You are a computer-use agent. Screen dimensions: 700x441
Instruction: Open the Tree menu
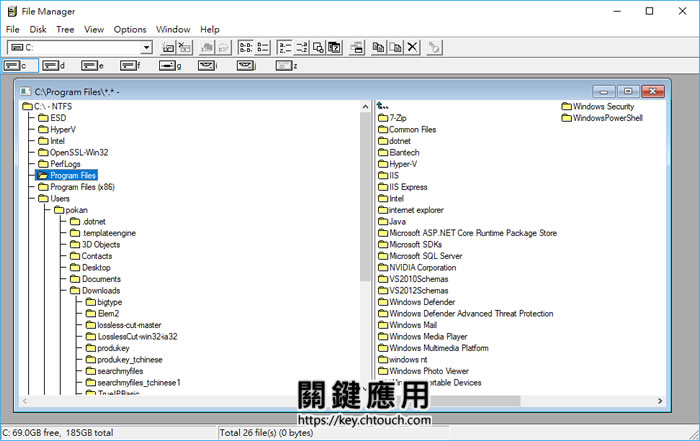pyautogui.click(x=65, y=30)
